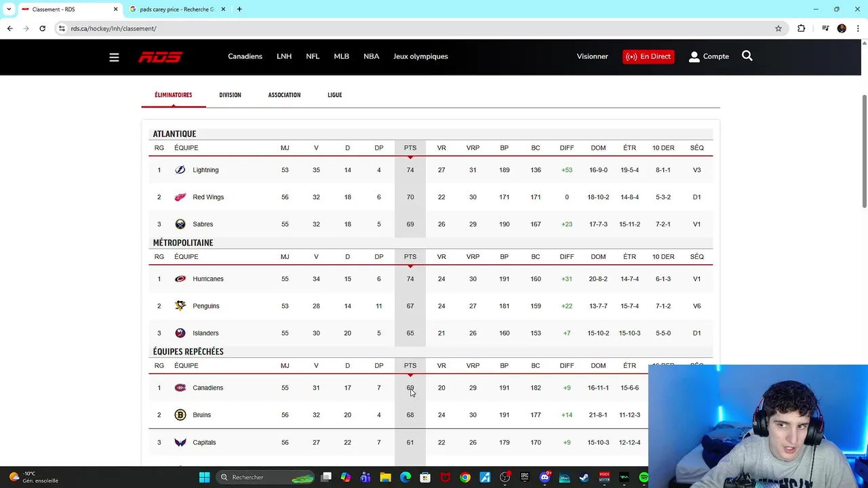The height and width of the screenshot is (488, 868).
Task: Go back using the browser back arrow
Action: 9,28
